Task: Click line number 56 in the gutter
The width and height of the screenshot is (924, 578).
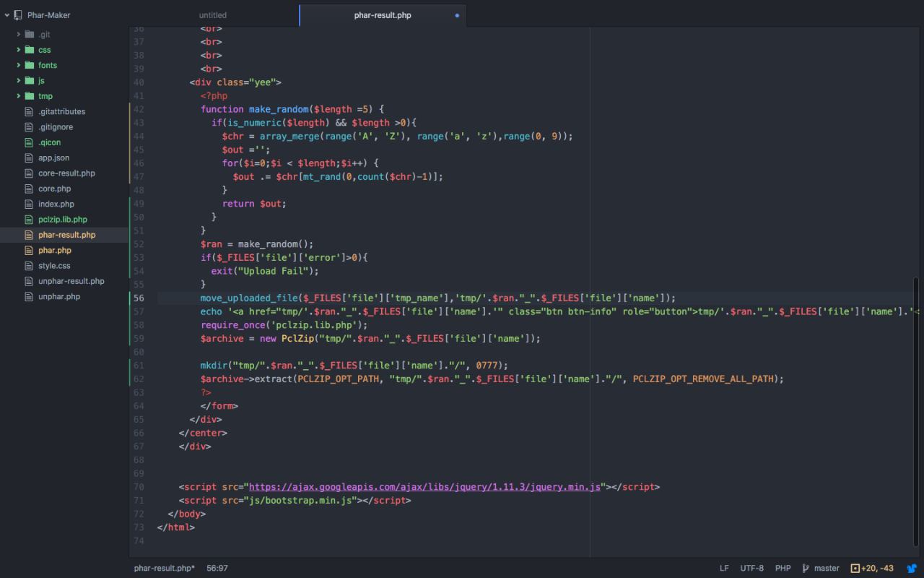Action: tap(139, 298)
